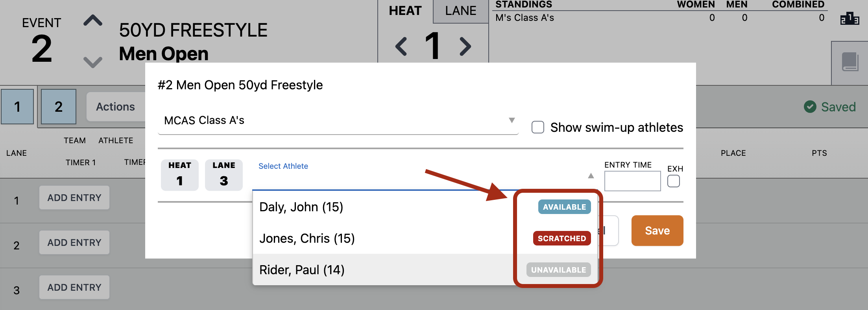The image size is (868, 310).
Task: Switch to the HEAT tab
Action: pos(405,11)
